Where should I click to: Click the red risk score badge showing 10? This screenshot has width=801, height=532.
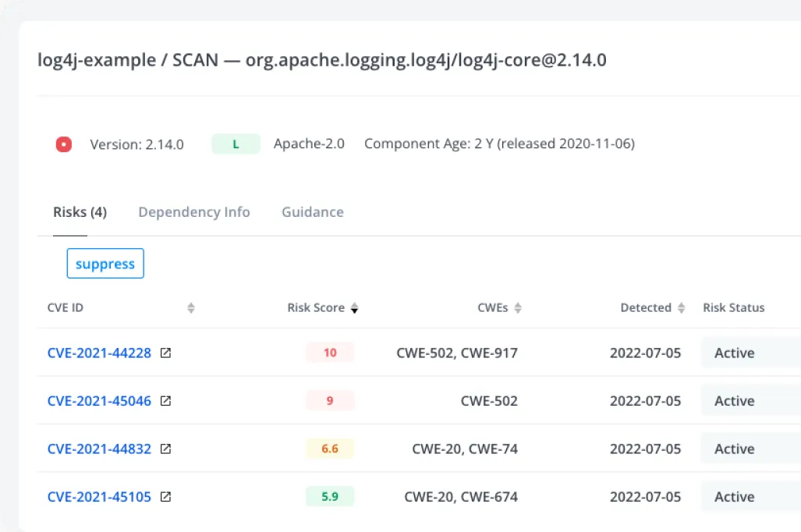(329, 353)
